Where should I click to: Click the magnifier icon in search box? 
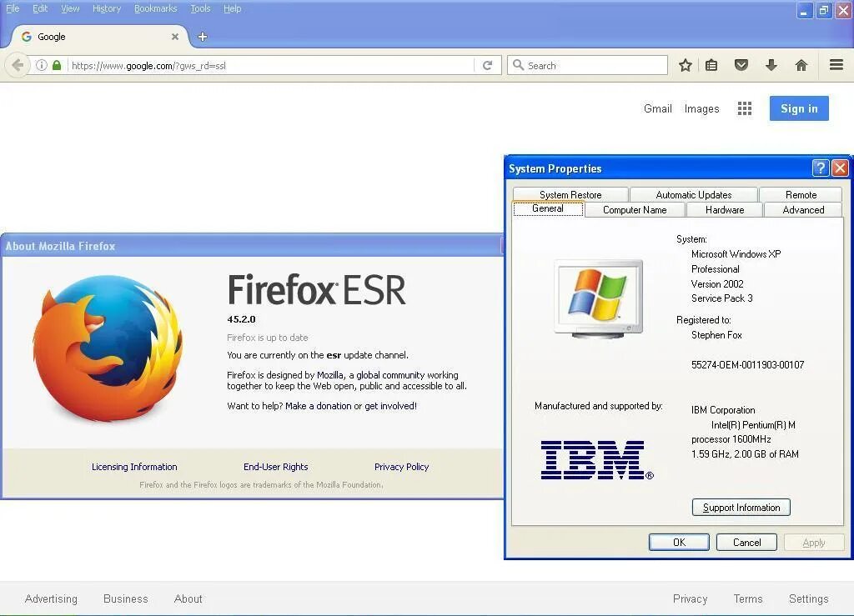(x=518, y=65)
